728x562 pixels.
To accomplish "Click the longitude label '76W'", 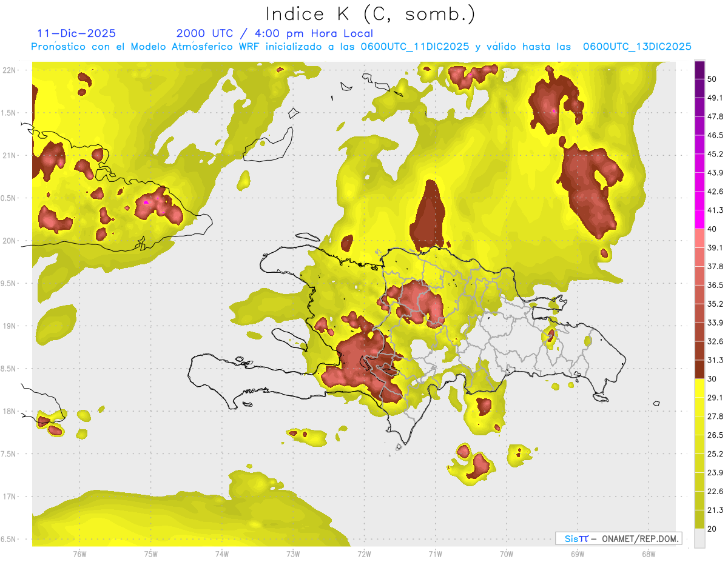I will coord(79,554).
